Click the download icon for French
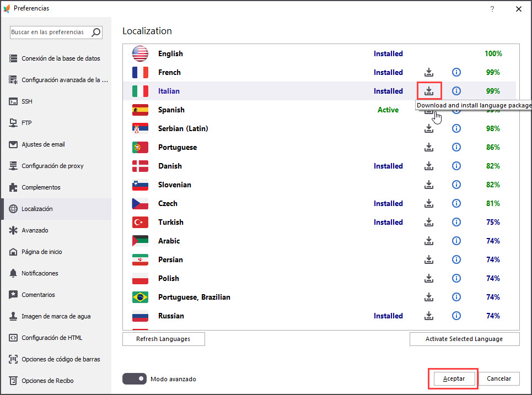The width and height of the screenshot is (532, 395). coord(429,72)
